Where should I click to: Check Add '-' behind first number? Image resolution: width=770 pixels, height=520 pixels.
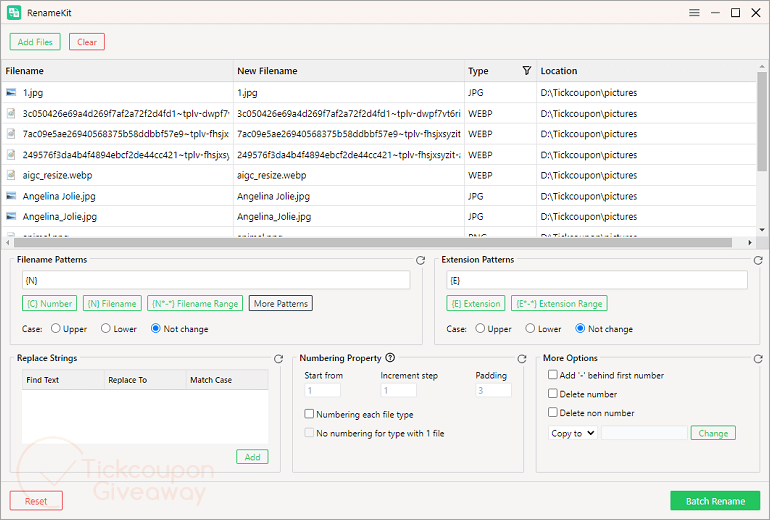[553, 375]
